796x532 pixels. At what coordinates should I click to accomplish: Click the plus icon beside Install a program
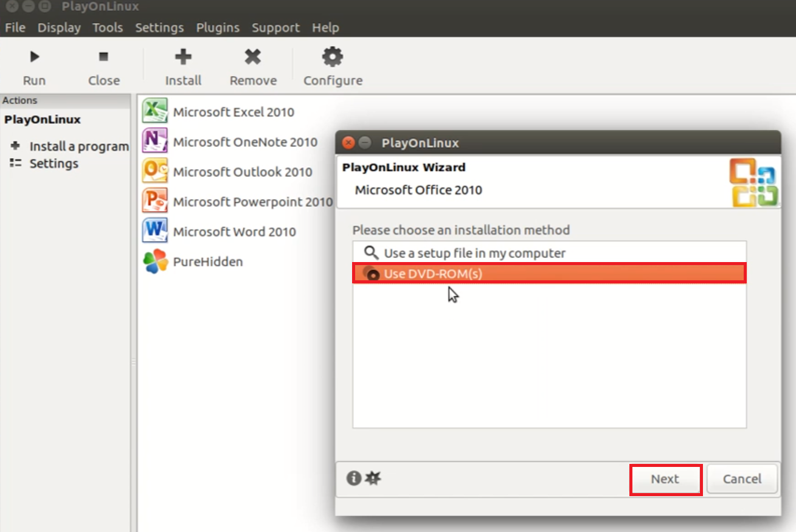pyautogui.click(x=16, y=146)
